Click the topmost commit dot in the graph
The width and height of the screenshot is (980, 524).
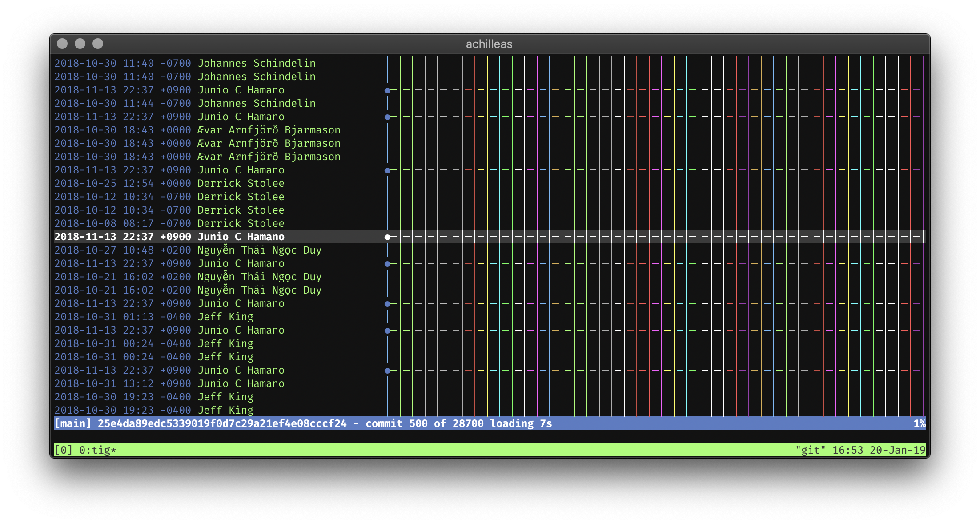coord(387,90)
